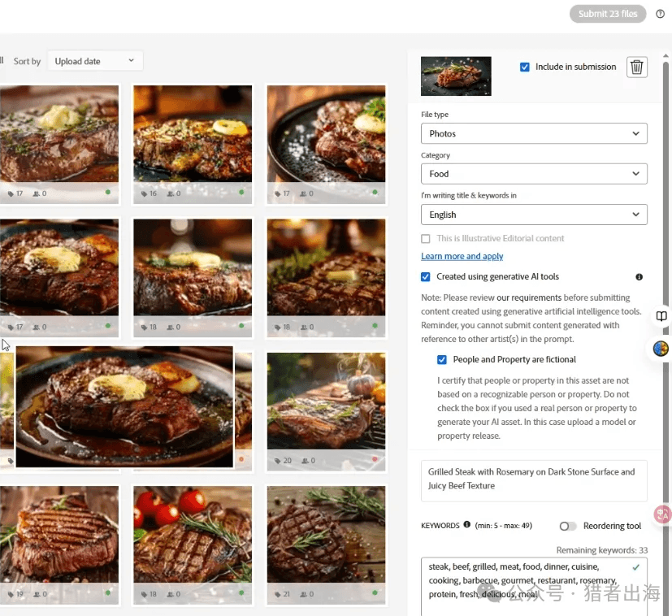Image resolution: width=672 pixels, height=616 pixels.
Task: Click the info icon next to KEYWORDS
Action: coord(467,525)
